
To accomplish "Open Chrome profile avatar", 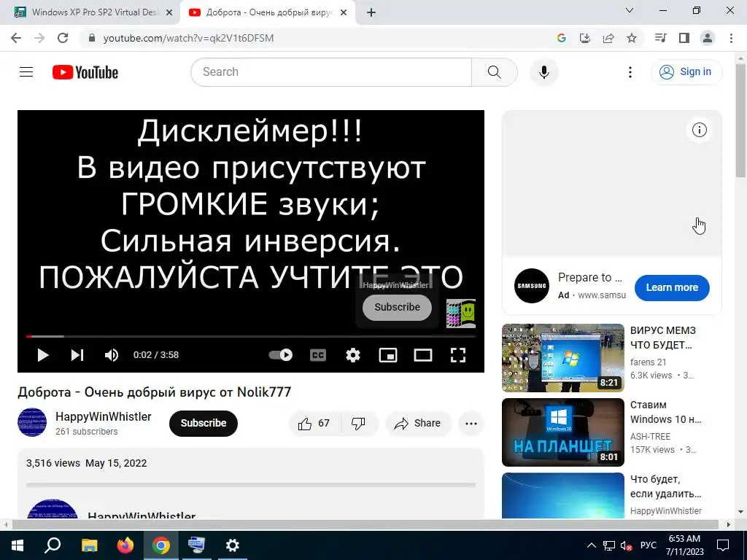I will pos(708,38).
